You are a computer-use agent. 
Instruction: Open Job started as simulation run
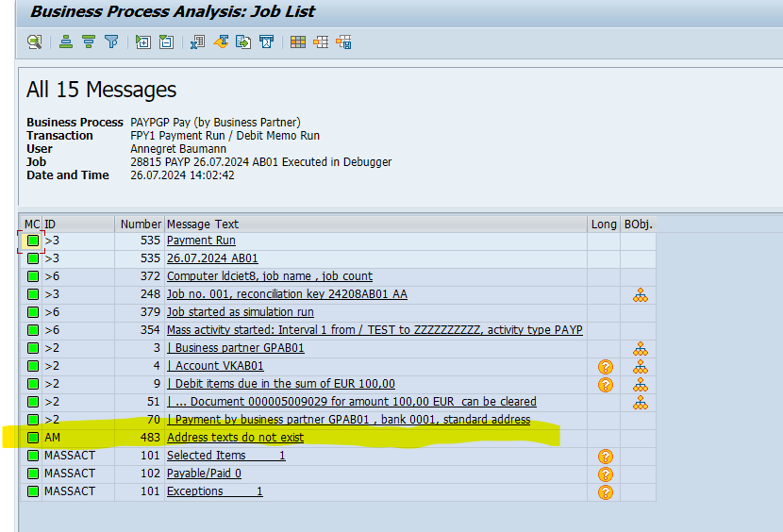coord(241,312)
